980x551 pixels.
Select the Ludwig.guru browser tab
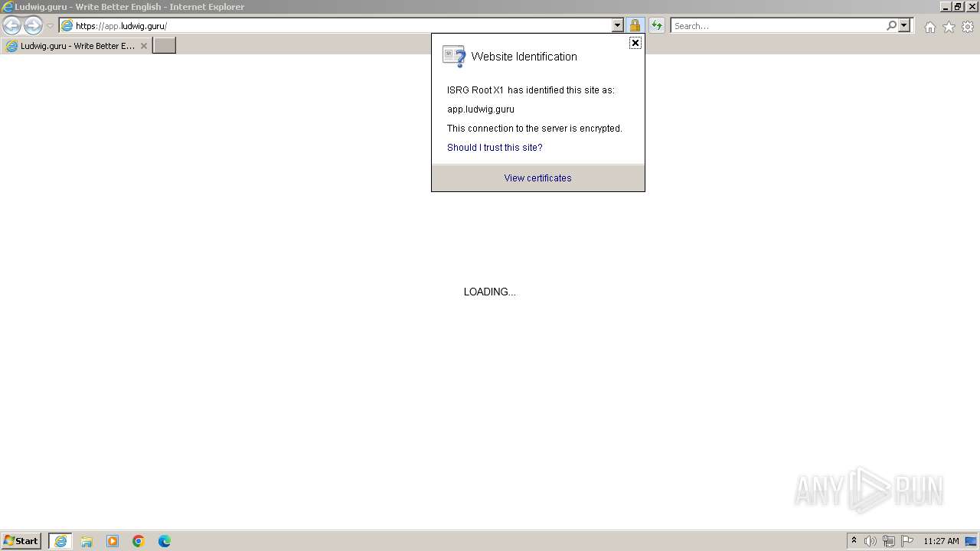(x=77, y=46)
